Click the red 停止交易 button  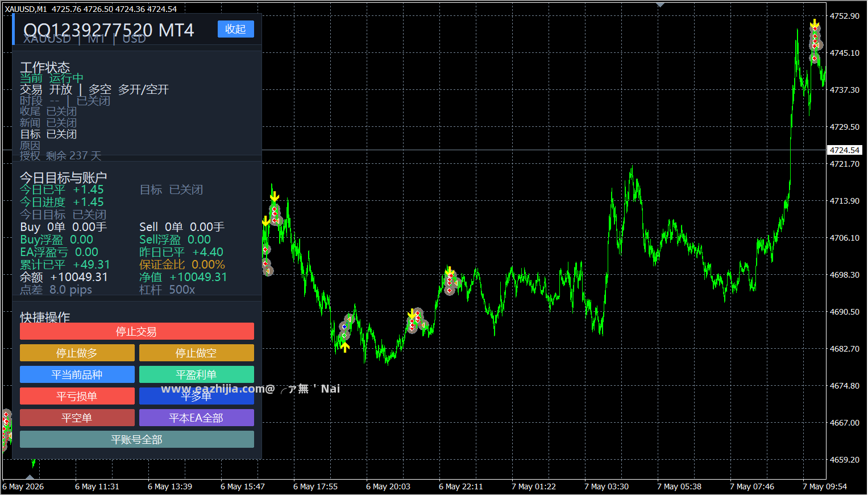[x=137, y=331]
